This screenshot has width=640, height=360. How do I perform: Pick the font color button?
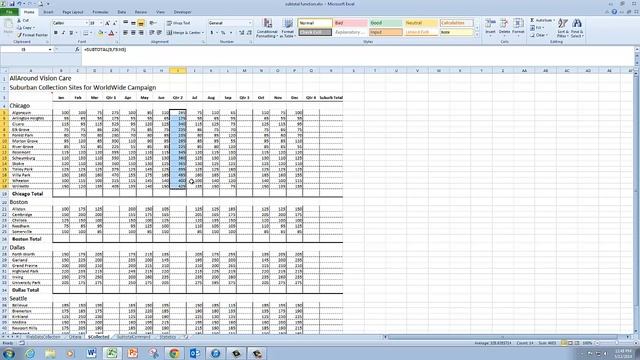(111, 33)
